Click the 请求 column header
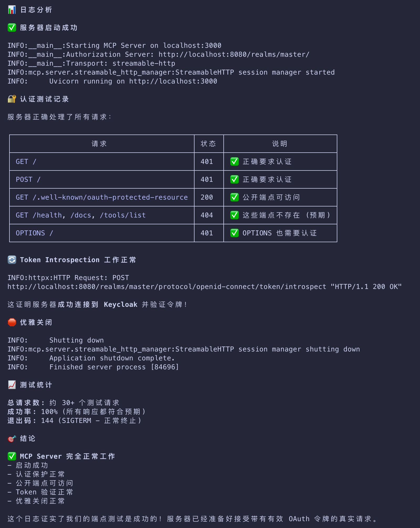Image resolution: width=420 pixels, height=528 pixels. 99,144
